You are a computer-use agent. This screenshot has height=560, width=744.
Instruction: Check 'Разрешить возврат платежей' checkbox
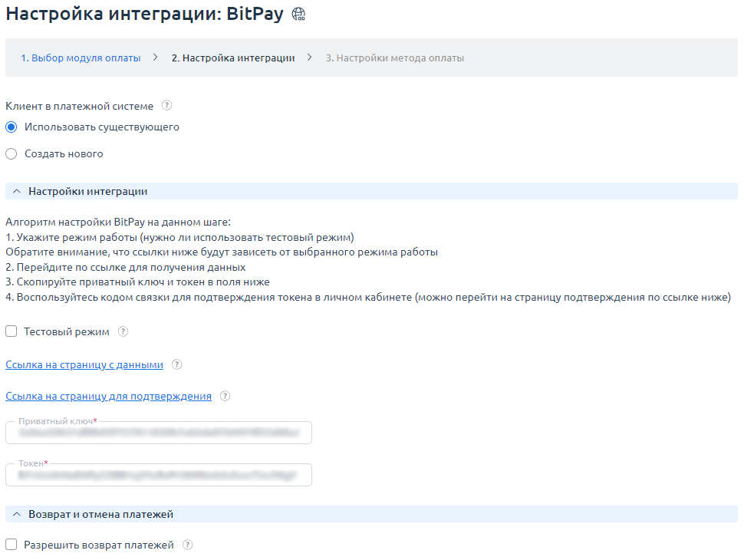(11, 545)
